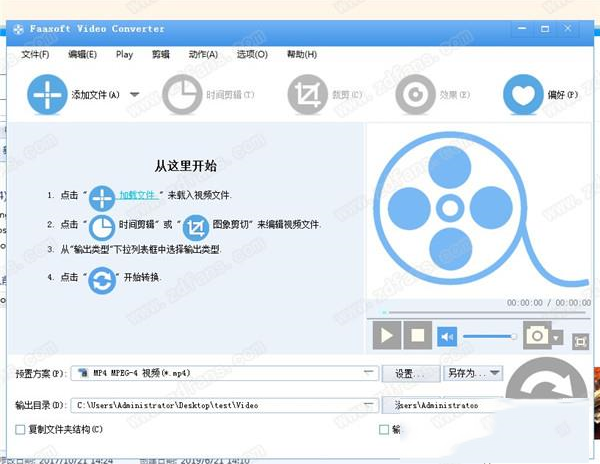Click the Faasoft title bar app icon
This screenshot has width=600, height=464.
pyautogui.click(x=18, y=29)
